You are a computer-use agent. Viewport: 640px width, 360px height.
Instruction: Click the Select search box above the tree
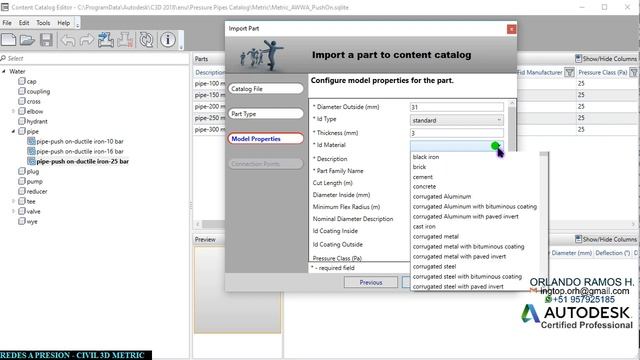(95, 58)
